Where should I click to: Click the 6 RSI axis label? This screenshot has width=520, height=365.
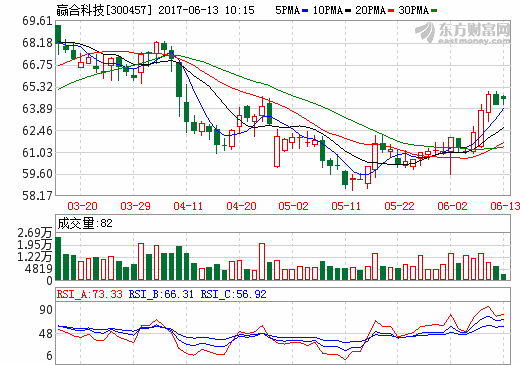click(x=49, y=356)
